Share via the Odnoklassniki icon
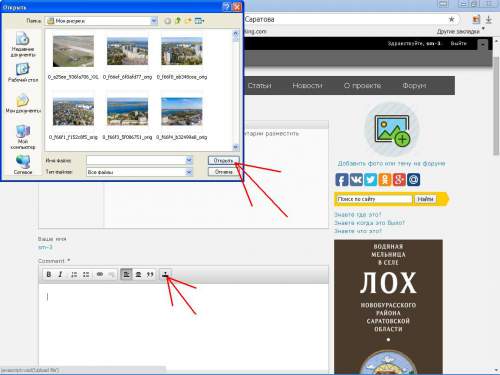Screen dimensions: 500x375 click(385, 180)
